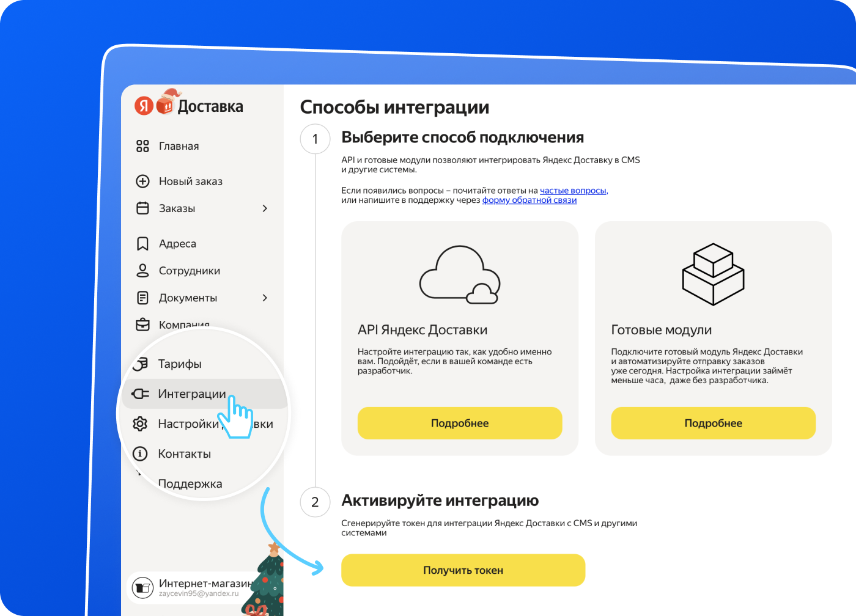This screenshot has height=616, width=856.
Task: Click the Главная grid icon
Action: 142,146
